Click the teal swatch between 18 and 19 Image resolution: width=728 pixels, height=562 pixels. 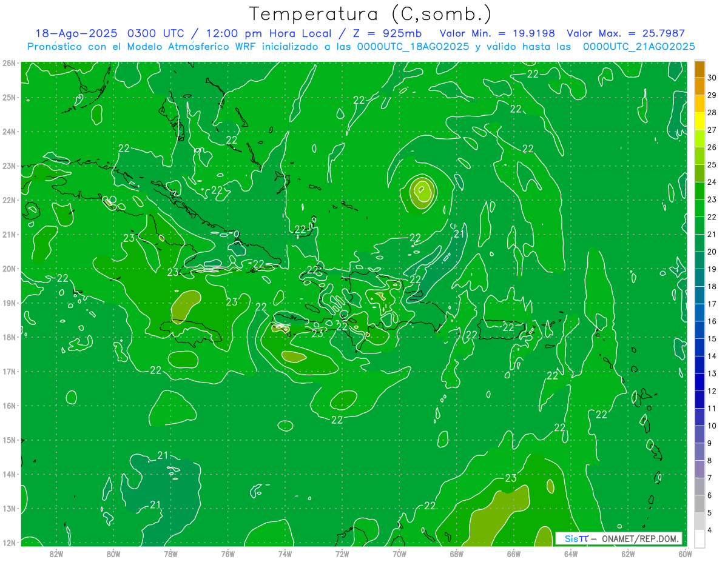pyautogui.click(x=699, y=278)
